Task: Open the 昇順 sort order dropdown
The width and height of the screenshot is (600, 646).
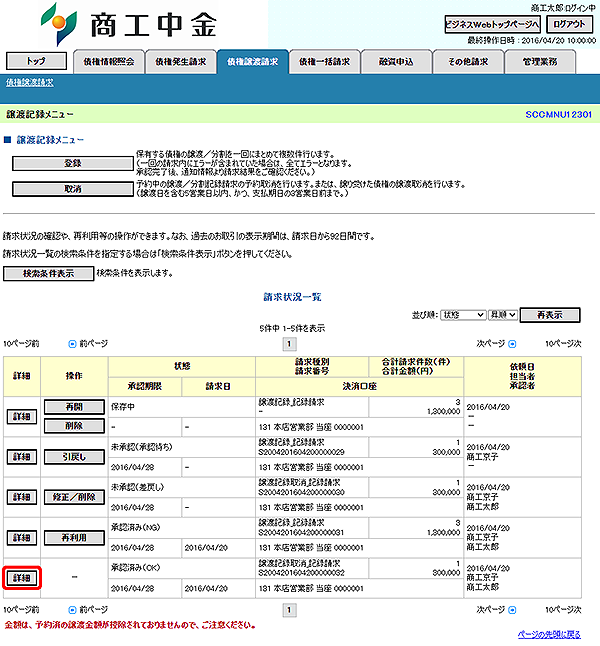Action: [503, 315]
